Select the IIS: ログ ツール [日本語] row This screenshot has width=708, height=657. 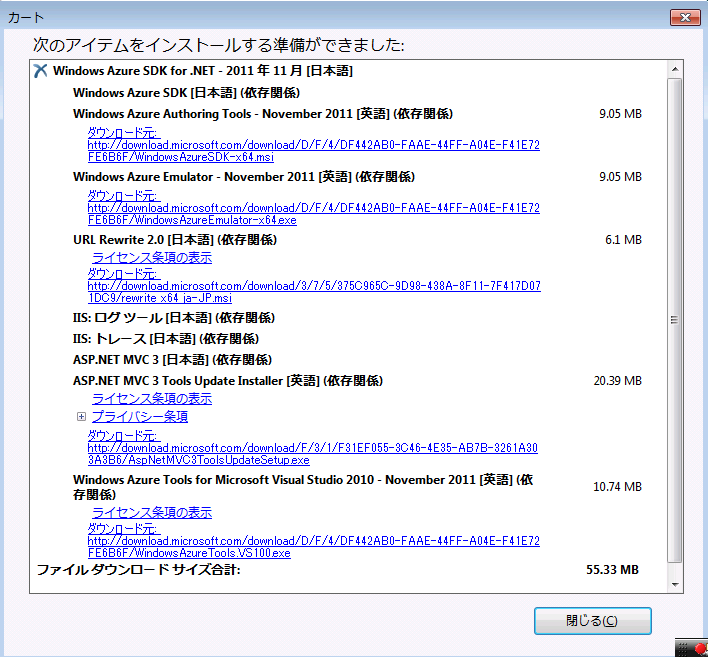(x=174, y=317)
